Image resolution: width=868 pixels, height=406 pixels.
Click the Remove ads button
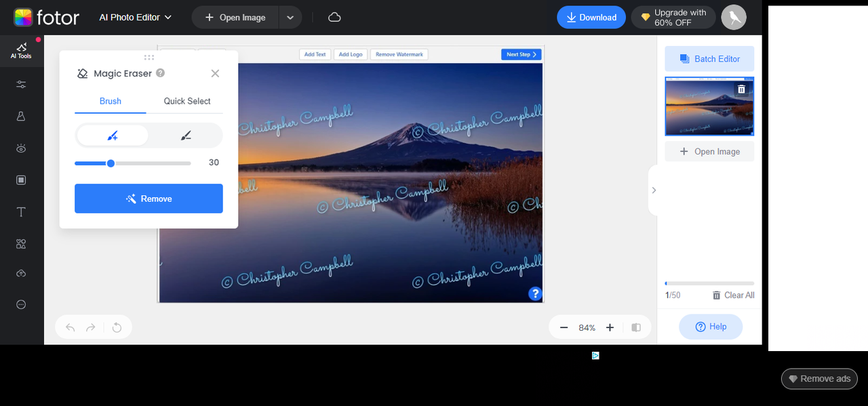click(x=819, y=379)
